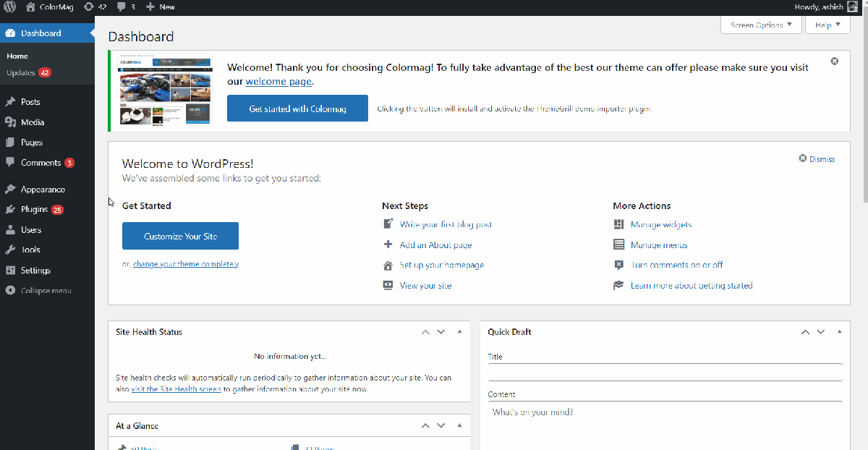Open the Appearance menu
The height and width of the screenshot is (450, 868).
pyautogui.click(x=43, y=190)
